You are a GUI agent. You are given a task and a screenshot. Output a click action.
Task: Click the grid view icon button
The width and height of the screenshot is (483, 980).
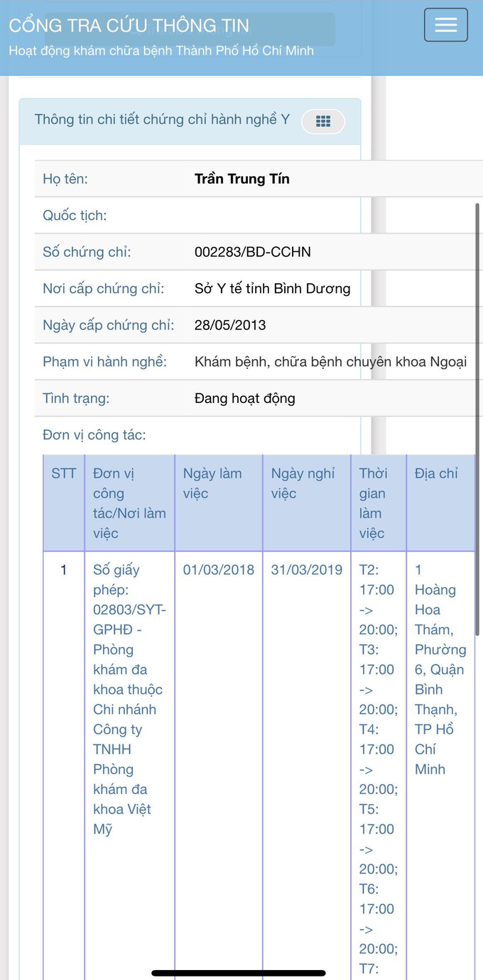click(323, 121)
